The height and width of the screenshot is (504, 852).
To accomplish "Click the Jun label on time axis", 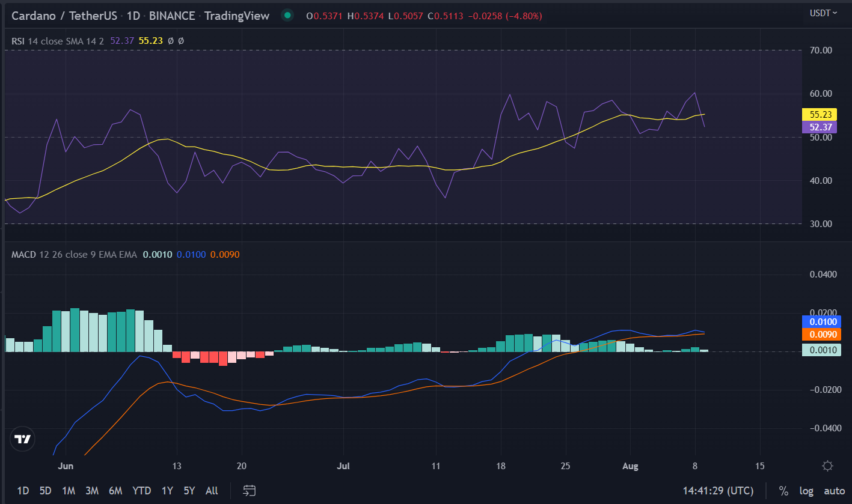I will point(66,466).
